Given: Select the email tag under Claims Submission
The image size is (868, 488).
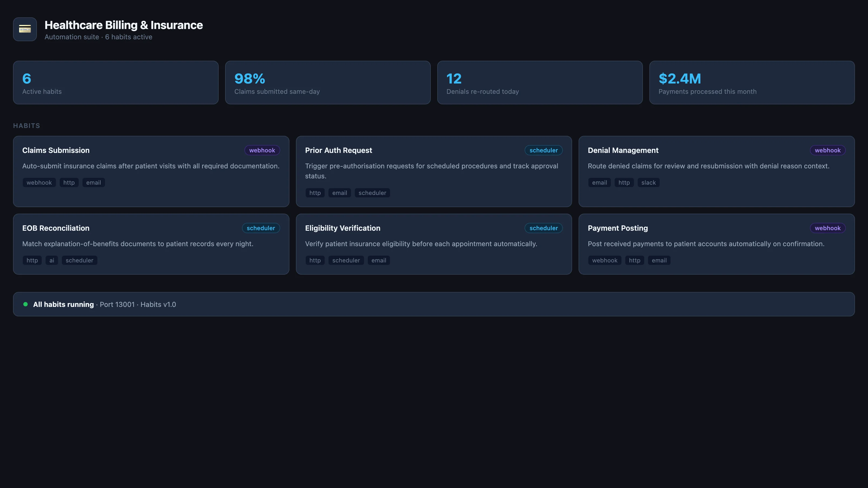Looking at the screenshot, I should pyautogui.click(x=94, y=182).
